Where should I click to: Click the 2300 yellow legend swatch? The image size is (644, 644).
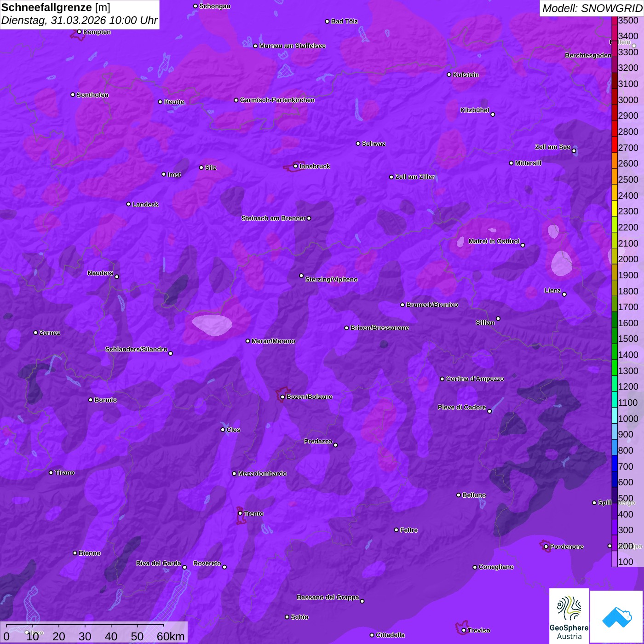tap(615, 208)
